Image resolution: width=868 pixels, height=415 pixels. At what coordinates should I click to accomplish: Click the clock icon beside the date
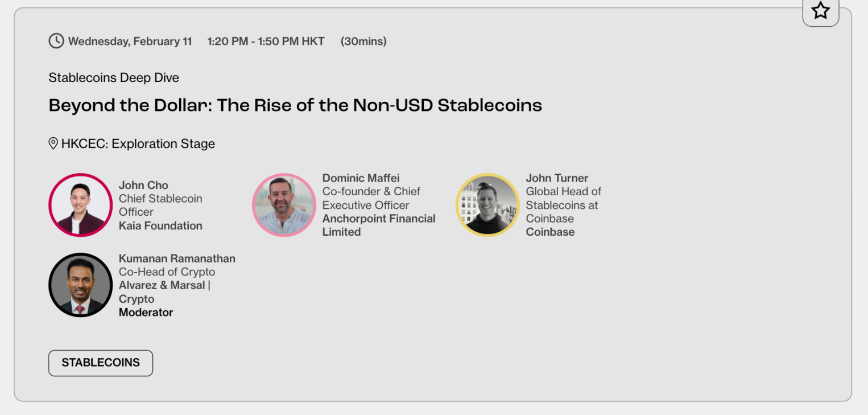56,41
